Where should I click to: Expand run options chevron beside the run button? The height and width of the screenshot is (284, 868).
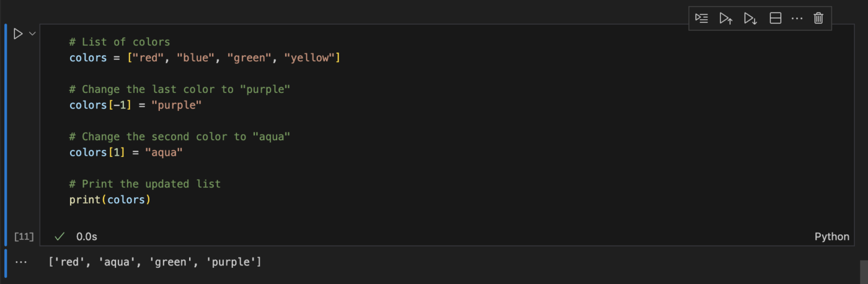click(x=32, y=33)
